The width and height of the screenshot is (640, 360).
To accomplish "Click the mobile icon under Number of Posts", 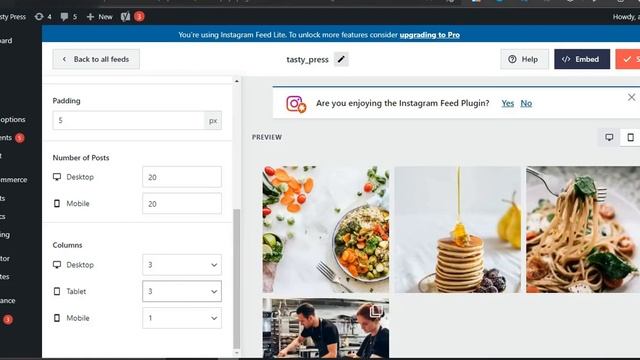I will pyautogui.click(x=57, y=203).
